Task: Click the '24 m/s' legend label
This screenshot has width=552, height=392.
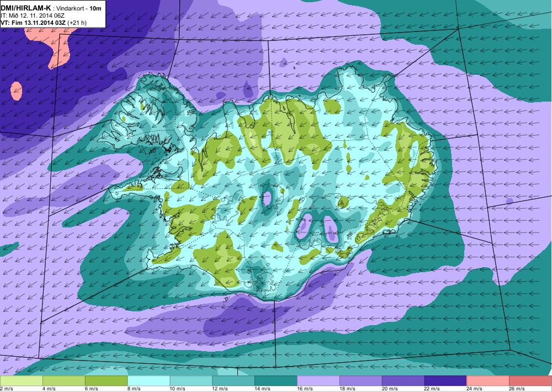Action: pos(474,389)
